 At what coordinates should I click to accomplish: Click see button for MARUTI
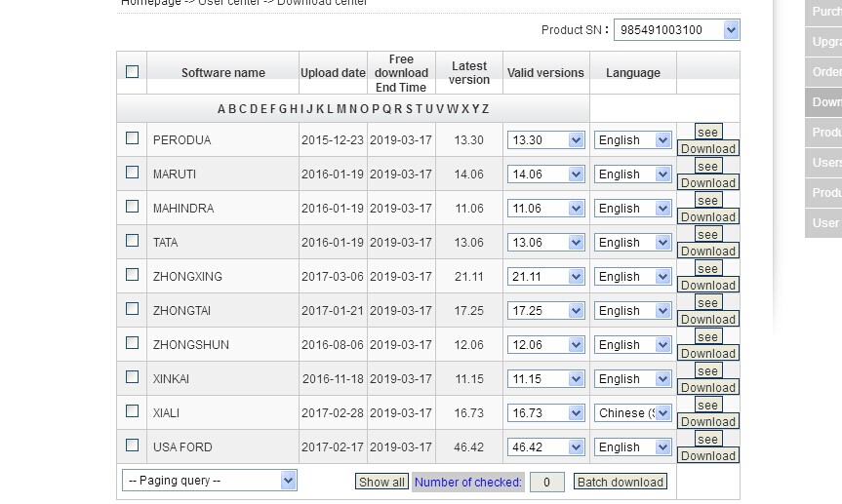[707, 167]
